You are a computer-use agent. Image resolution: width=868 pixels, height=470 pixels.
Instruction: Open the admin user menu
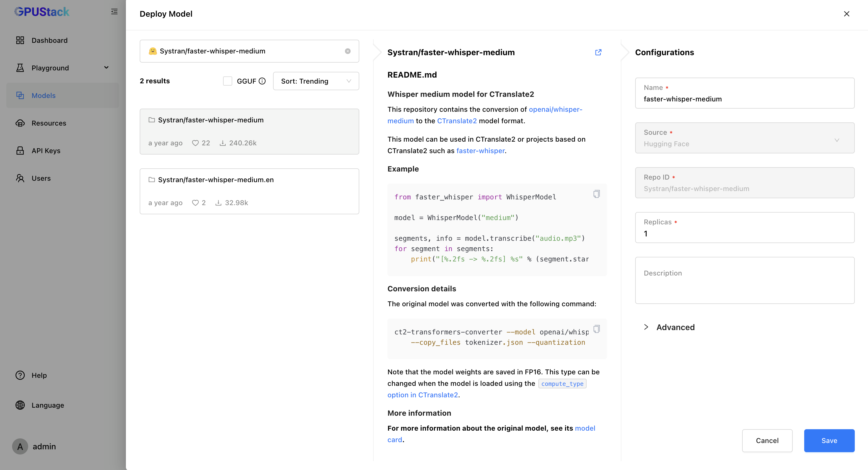point(44,447)
